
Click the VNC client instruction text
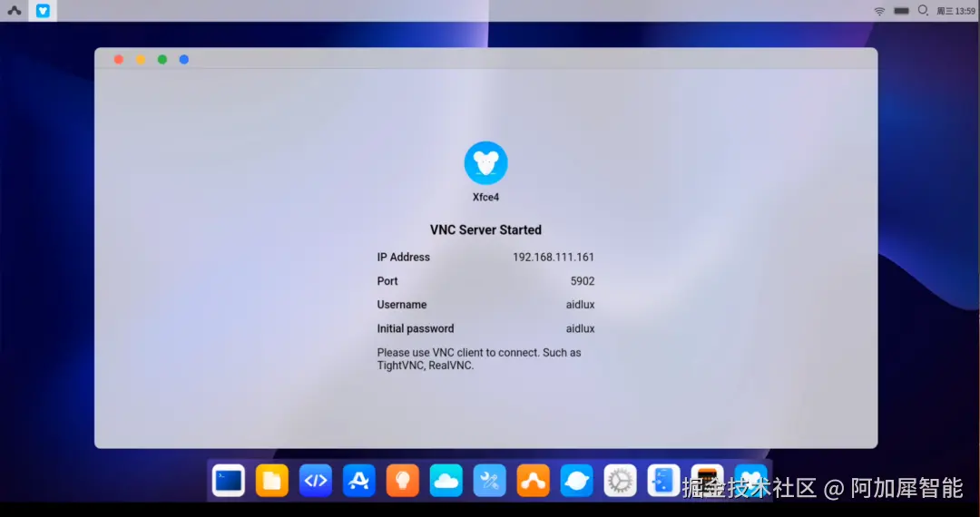point(479,359)
